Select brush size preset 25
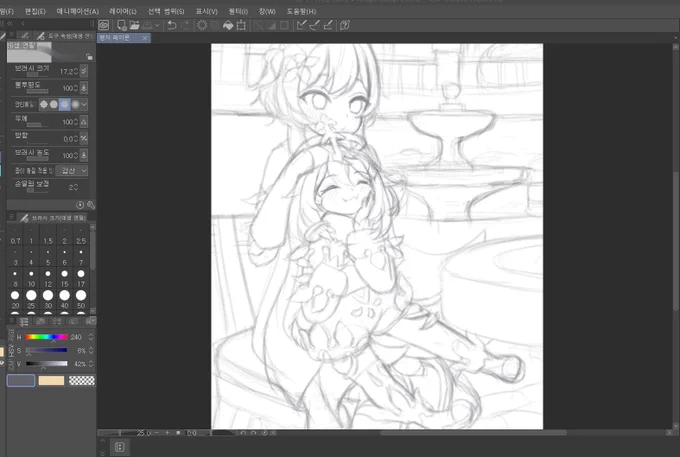This screenshot has width=680, height=457. (31, 300)
